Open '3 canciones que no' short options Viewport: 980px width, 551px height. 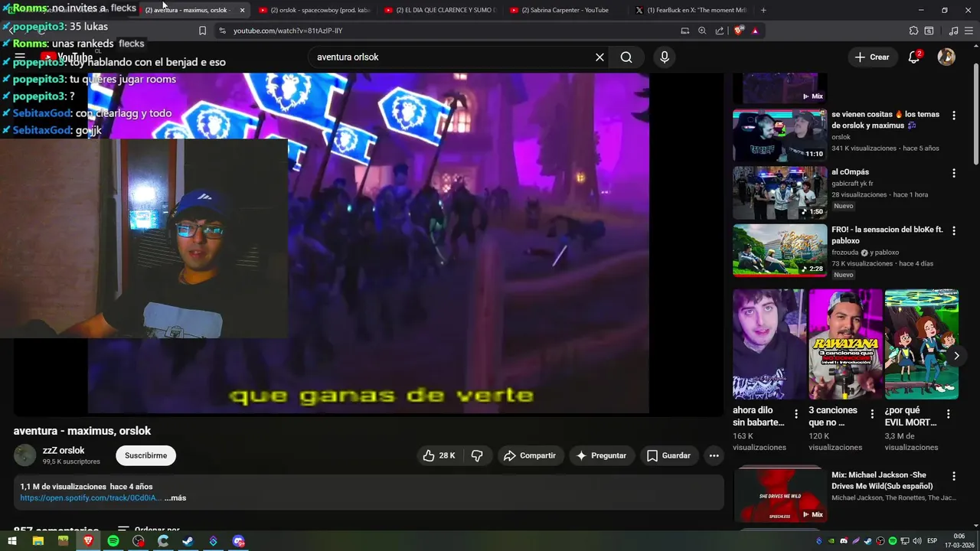click(x=872, y=414)
